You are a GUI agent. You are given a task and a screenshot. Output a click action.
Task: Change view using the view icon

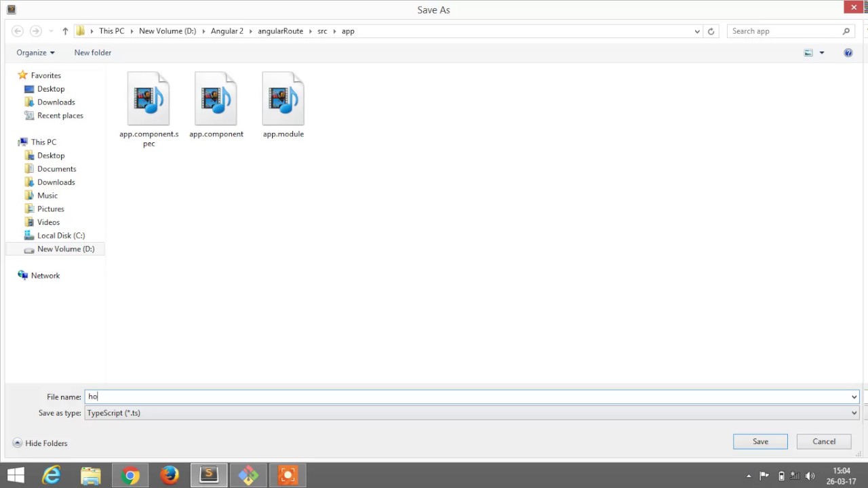click(808, 53)
